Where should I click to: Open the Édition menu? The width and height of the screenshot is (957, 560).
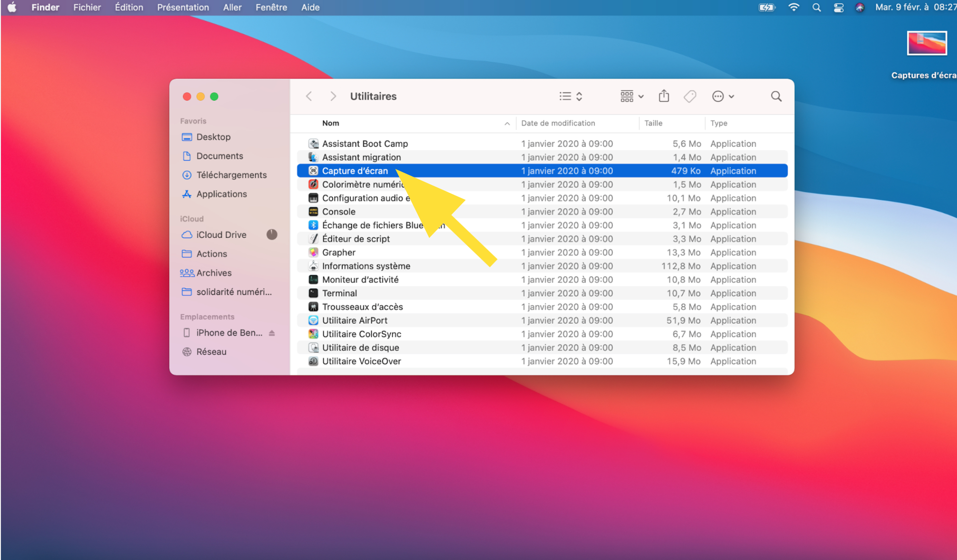(x=129, y=7)
